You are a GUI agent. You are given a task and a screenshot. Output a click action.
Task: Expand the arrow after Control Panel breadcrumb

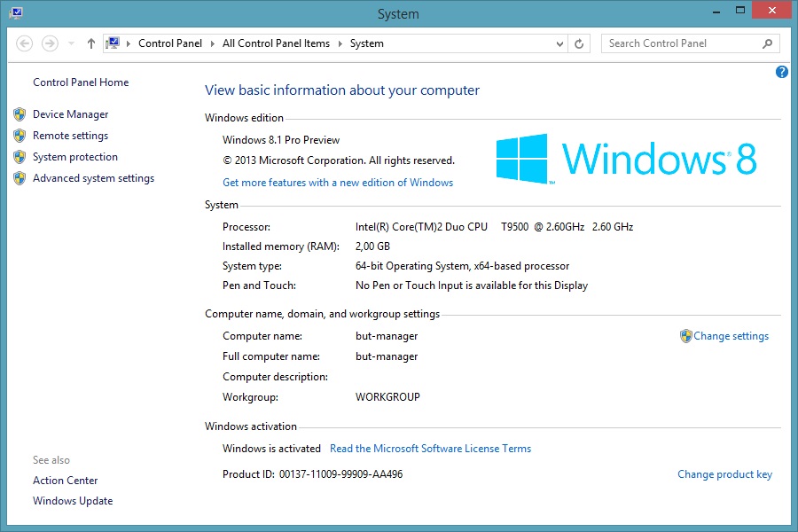point(213,43)
